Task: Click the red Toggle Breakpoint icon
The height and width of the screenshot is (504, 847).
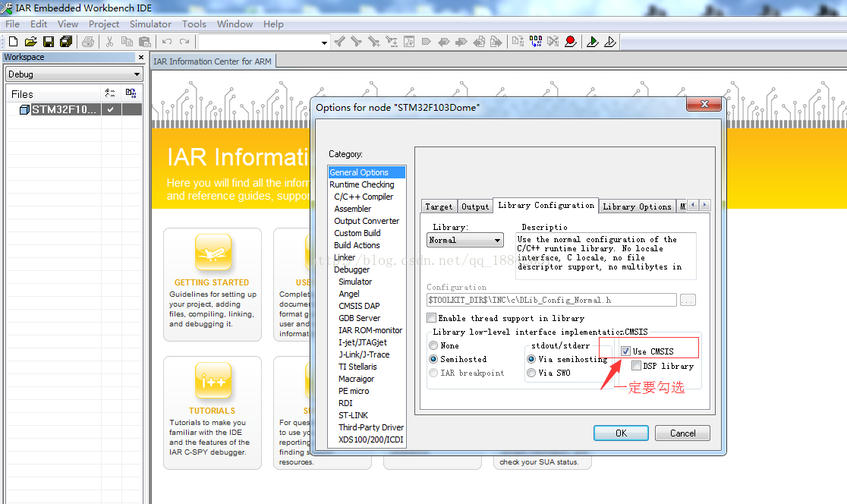Action: (x=570, y=42)
